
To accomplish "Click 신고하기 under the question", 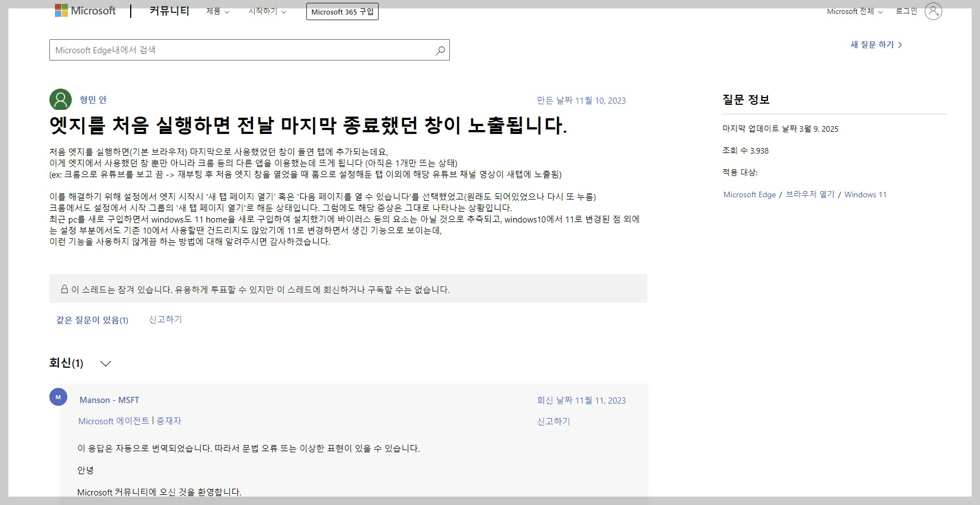I will [x=165, y=319].
